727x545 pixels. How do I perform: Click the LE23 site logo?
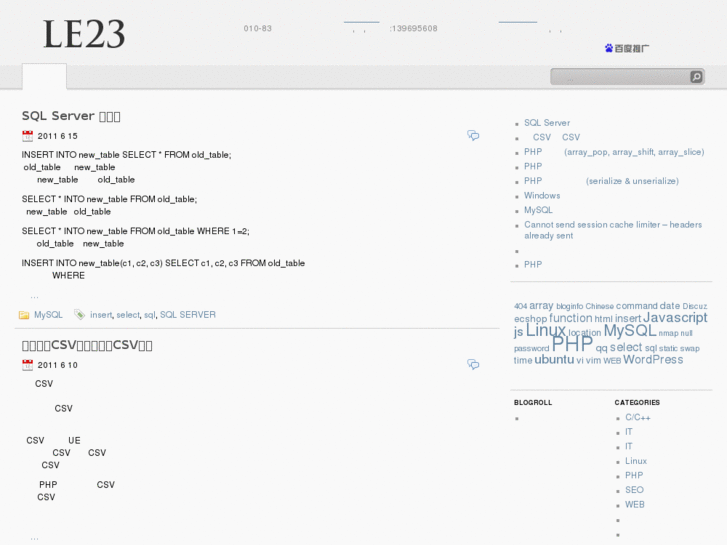pos(84,34)
